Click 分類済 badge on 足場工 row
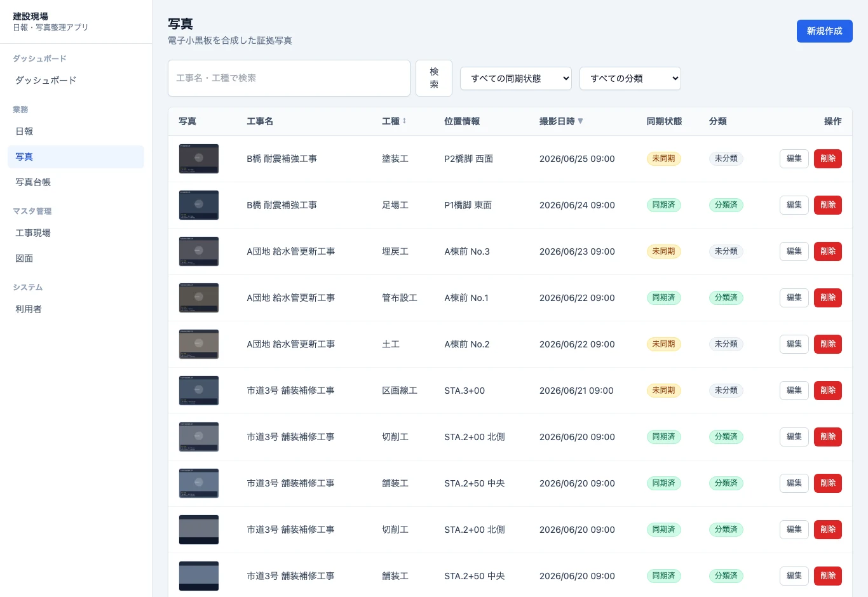 (726, 205)
